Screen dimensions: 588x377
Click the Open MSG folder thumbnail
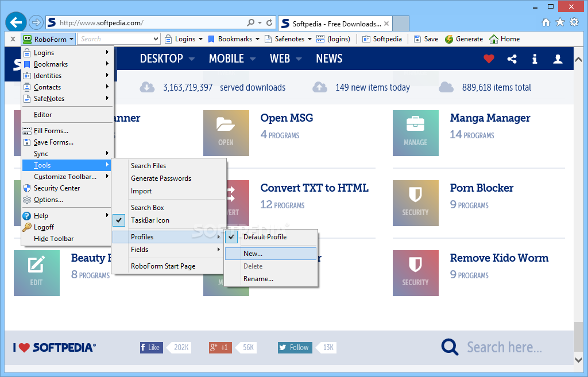(226, 133)
